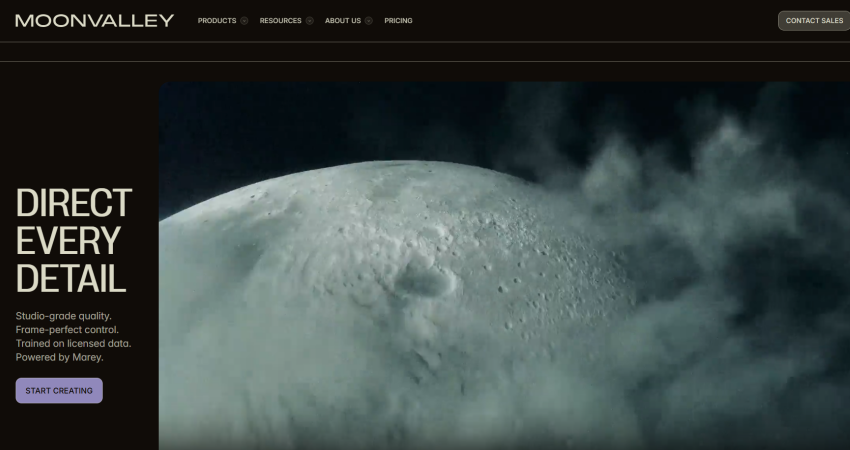The image size is (850, 450).
Task: Click the Start Creating button
Action: [59, 390]
